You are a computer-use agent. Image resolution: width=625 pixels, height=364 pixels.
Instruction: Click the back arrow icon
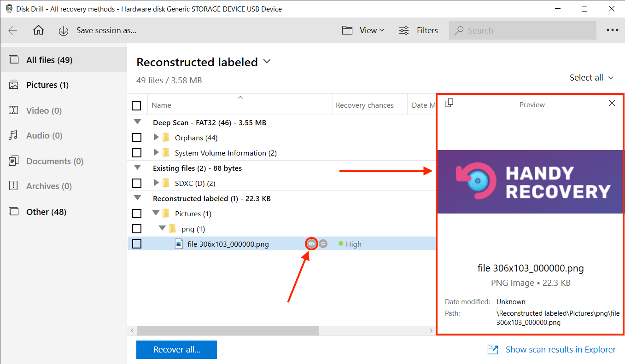(13, 30)
